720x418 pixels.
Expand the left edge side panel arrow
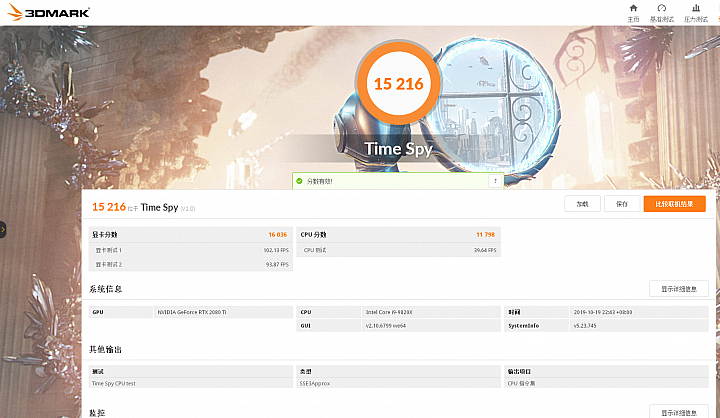3,229
